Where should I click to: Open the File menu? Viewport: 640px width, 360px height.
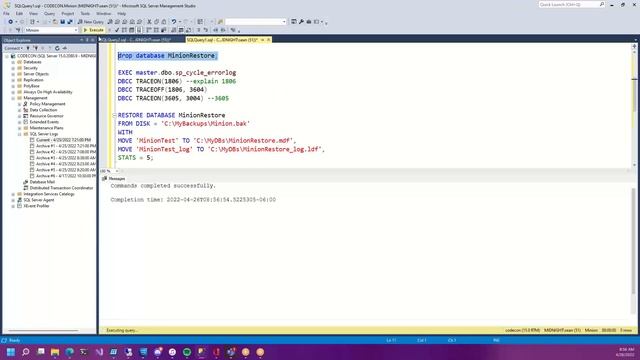point(6,13)
